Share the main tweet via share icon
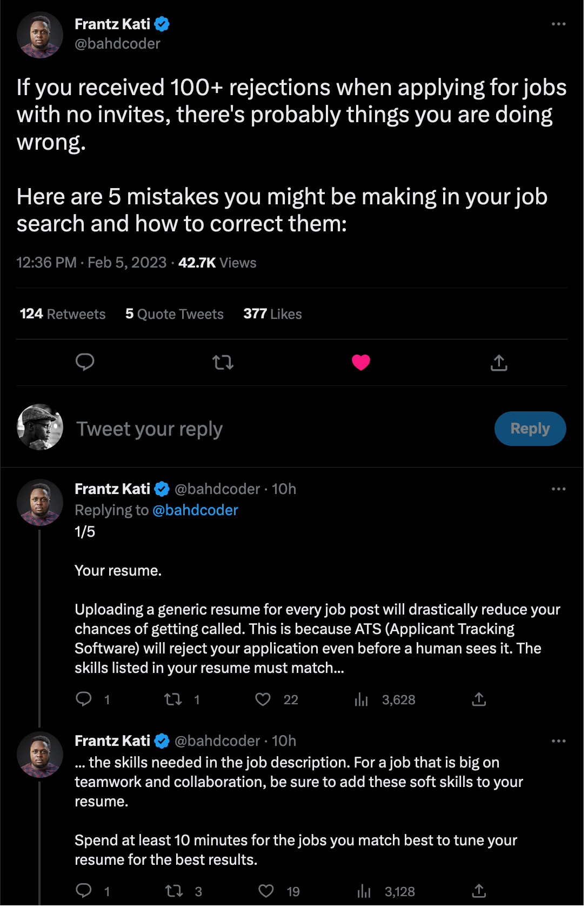 click(x=499, y=363)
